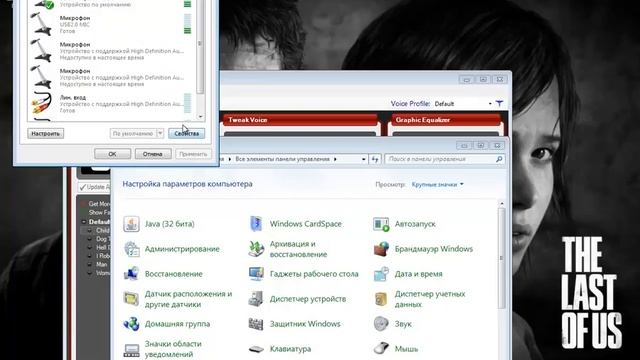Select the Man voice in tree
Viewport: 640px width, 360px height.
coord(101,264)
